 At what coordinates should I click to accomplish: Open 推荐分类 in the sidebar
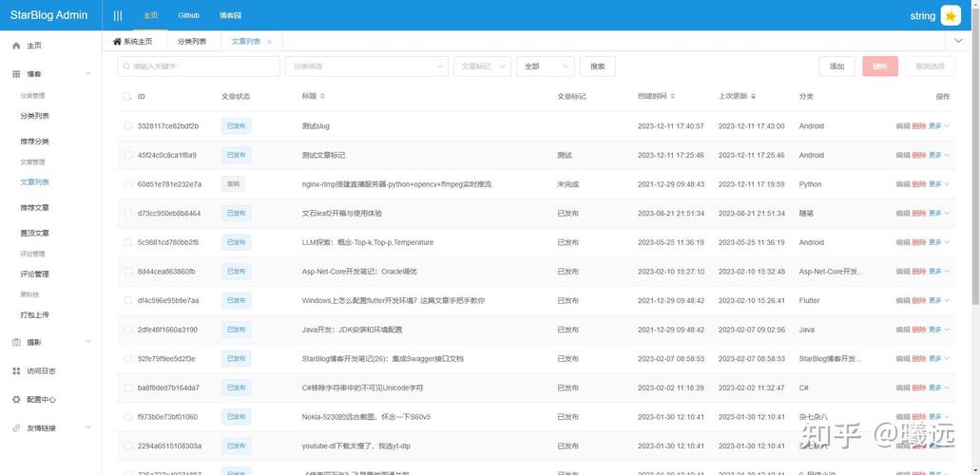click(x=34, y=142)
